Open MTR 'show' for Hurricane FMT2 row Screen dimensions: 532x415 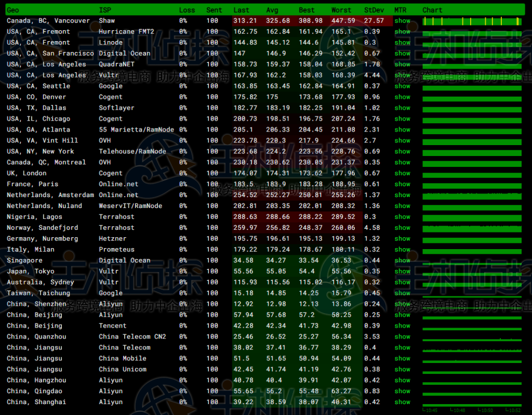pos(402,32)
